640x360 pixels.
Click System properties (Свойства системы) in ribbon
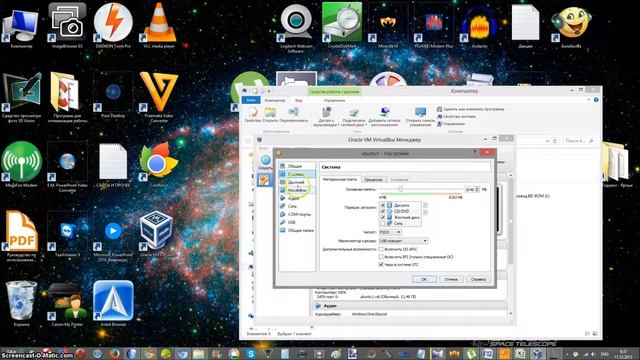coord(456,116)
